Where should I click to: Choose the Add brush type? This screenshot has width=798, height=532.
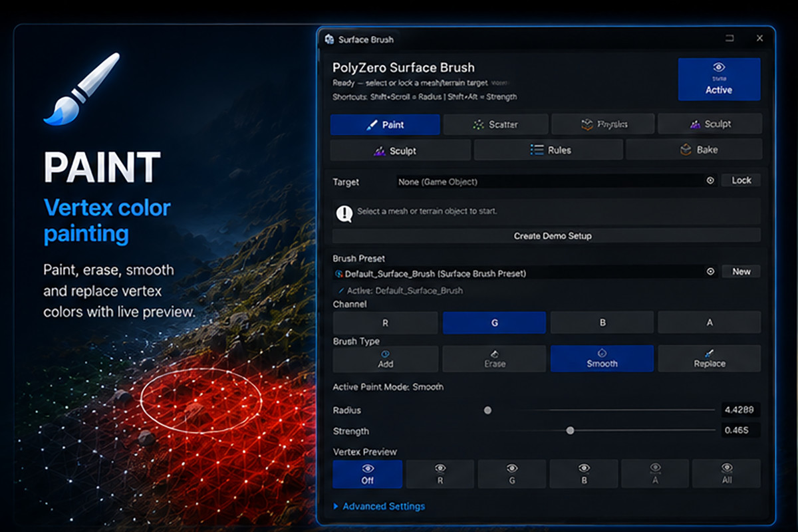(386, 358)
